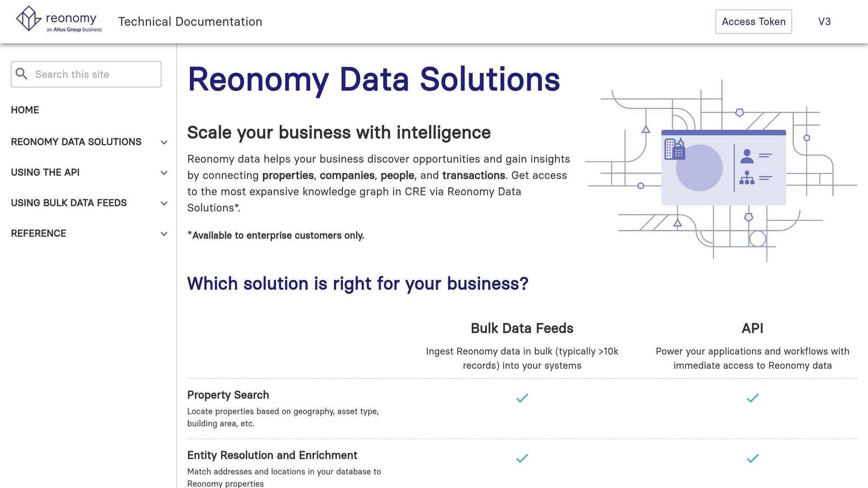This screenshot has height=488, width=868.
Task: Click the Entity Resolution checkmark under API
Action: 752,458
